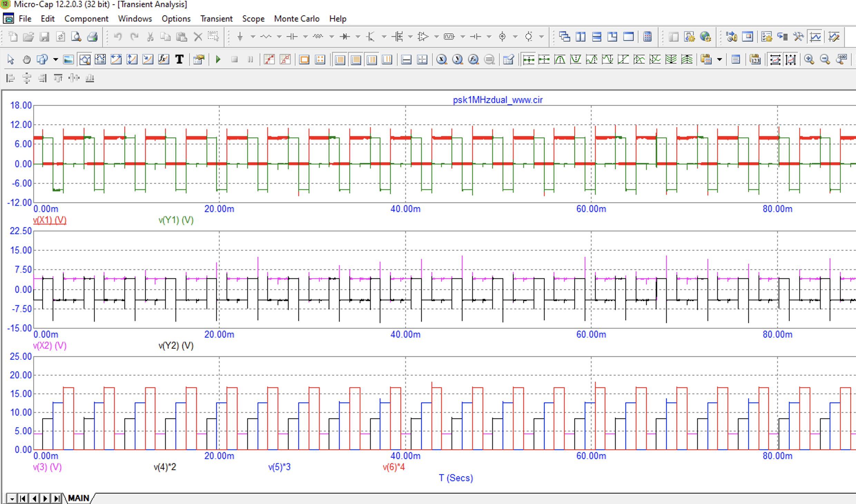Place a capacitor component
856x504 pixels.
click(x=292, y=37)
